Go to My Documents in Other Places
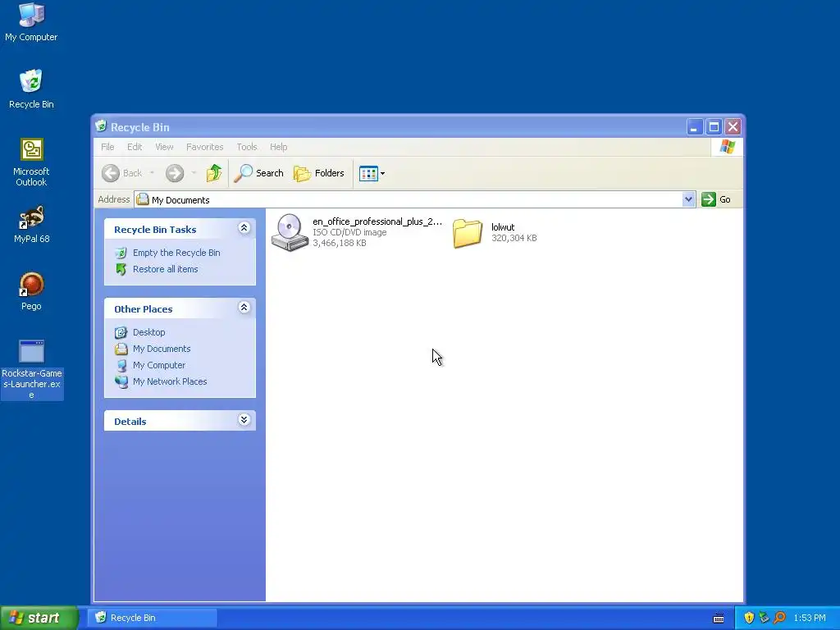The width and height of the screenshot is (840, 630). [x=162, y=349]
